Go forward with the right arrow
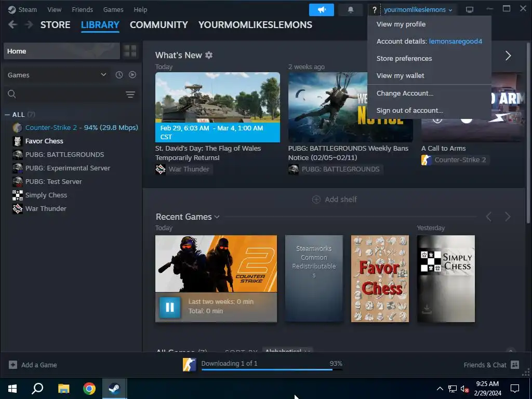Screen dimensions: 532x399 (29, 24)
